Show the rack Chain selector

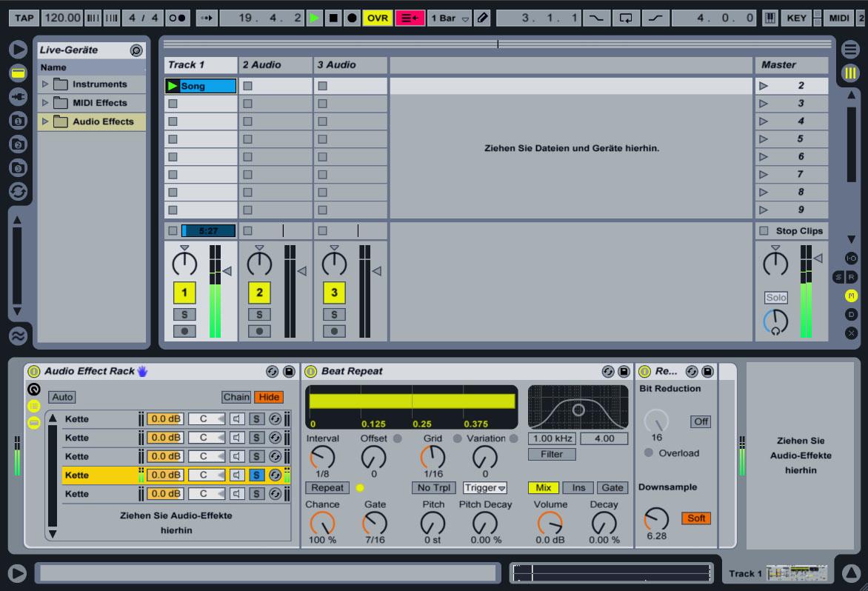(236, 397)
